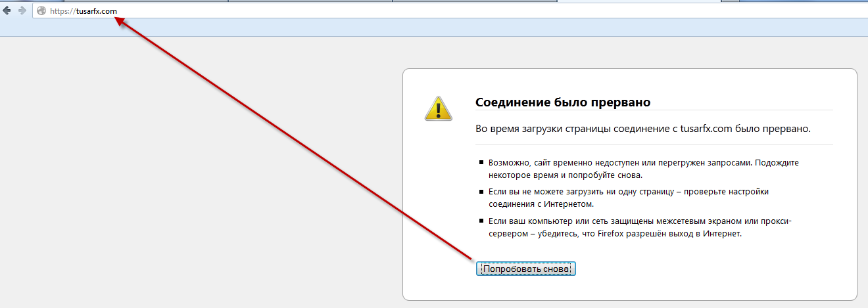The width and height of the screenshot is (868, 308).
Task: Click the bullet about 'настройки соединения с Интернетом'
Action: tap(628, 198)
